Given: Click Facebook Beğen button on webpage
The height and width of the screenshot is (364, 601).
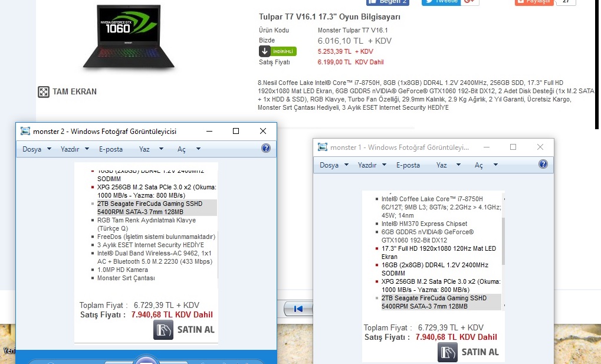Looking at the screenshot, I should coord(387,2).
